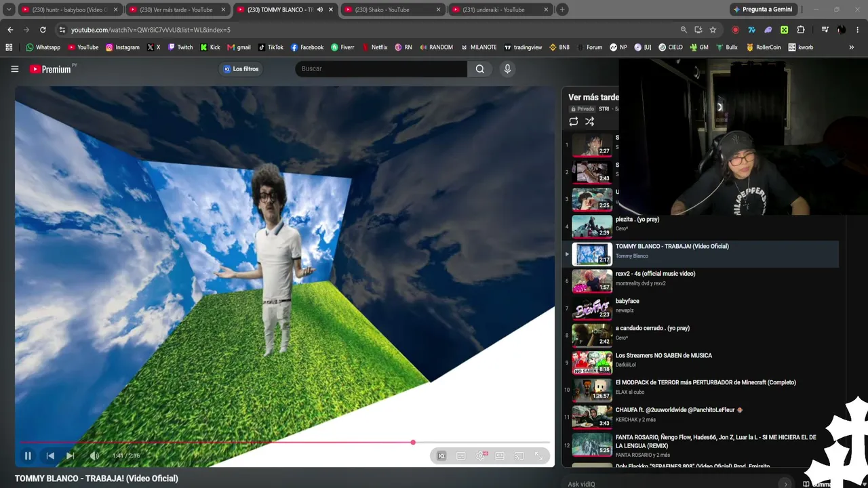868x488 pixels.
Task: Start voice search with the microphone
Action: click(x=507, y=68)
